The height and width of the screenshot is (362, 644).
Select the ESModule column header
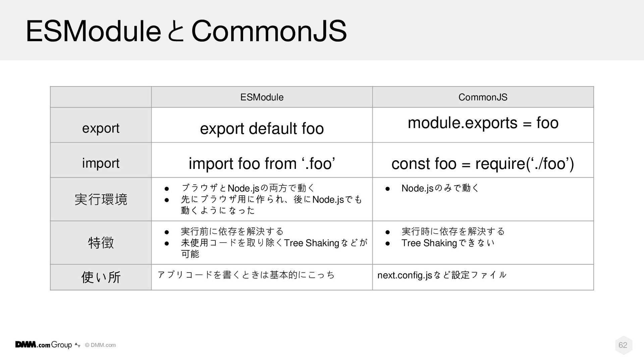click(x=262, y=97)
